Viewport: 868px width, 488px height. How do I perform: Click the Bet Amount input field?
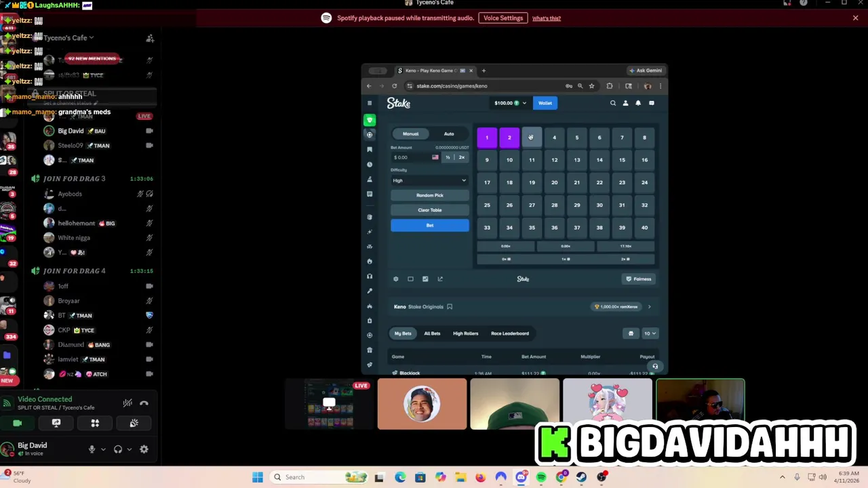[416, 157]
